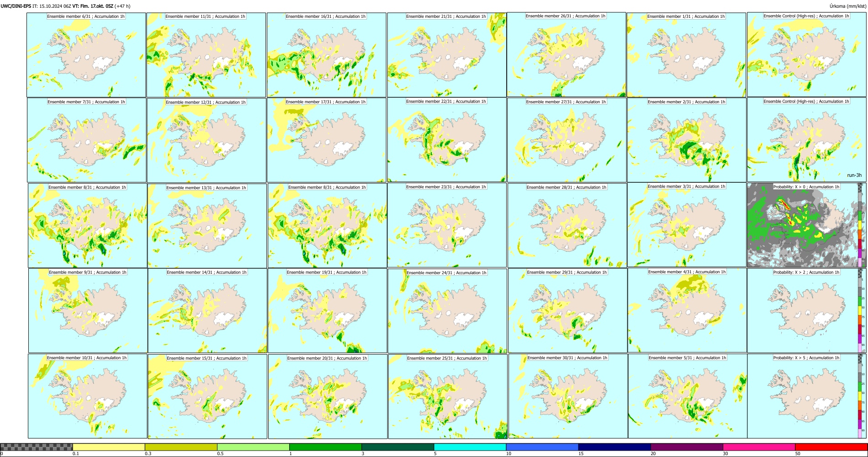Open the Ensemble member 26/31 map
The height and width of the screenshot is (457, 868).
pyautogui.click(x=566, y=54)
